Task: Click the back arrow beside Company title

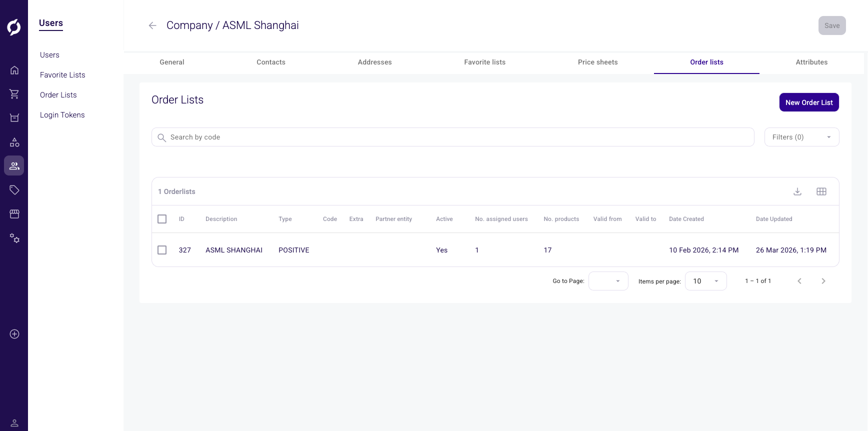Action: coord(152,25)
